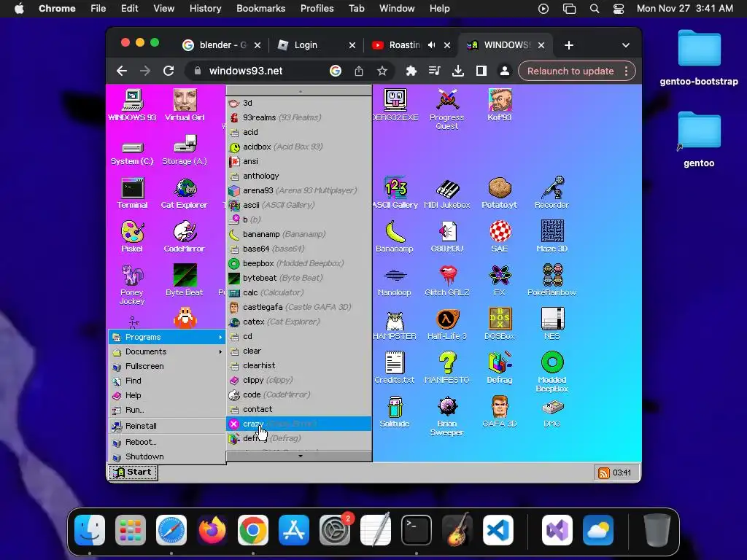This screenshot has width=747, height=560.
Task: Open the PokéRainbow desktop icon
Action: click(552, 281)
